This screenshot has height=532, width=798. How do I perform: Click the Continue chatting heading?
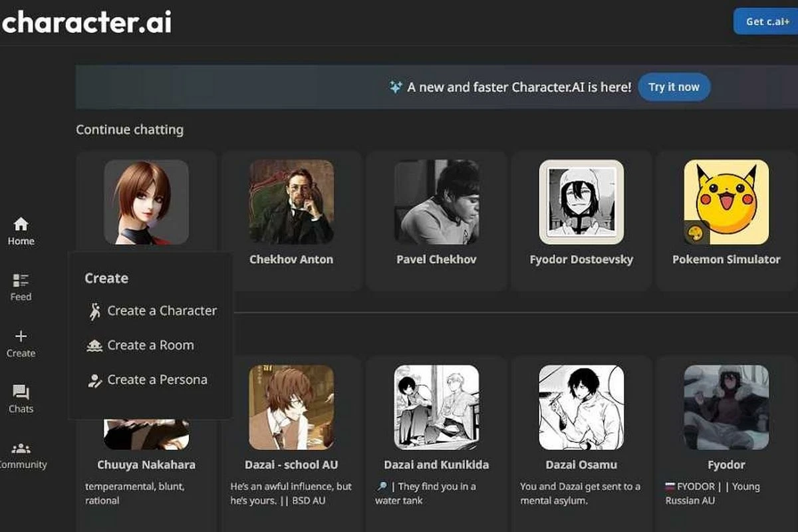pyautogui.click(x=130, y=130)
